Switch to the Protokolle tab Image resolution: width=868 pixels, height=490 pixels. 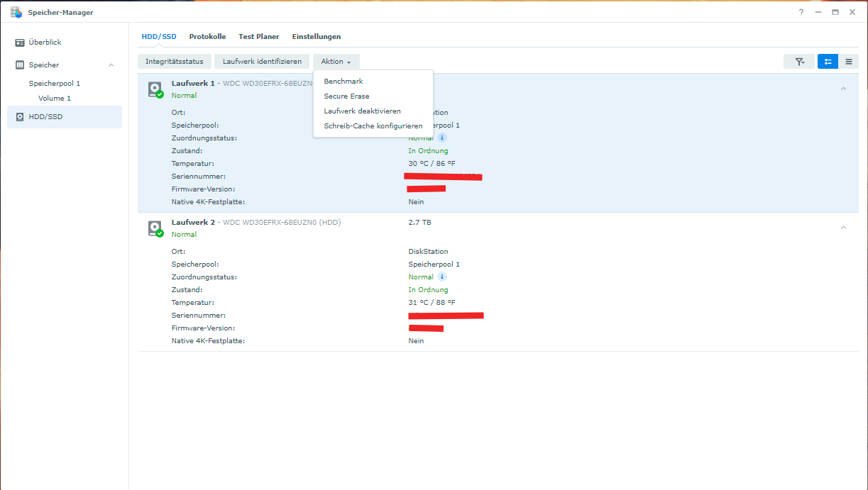pyautogui.click(x=207, y=36)
